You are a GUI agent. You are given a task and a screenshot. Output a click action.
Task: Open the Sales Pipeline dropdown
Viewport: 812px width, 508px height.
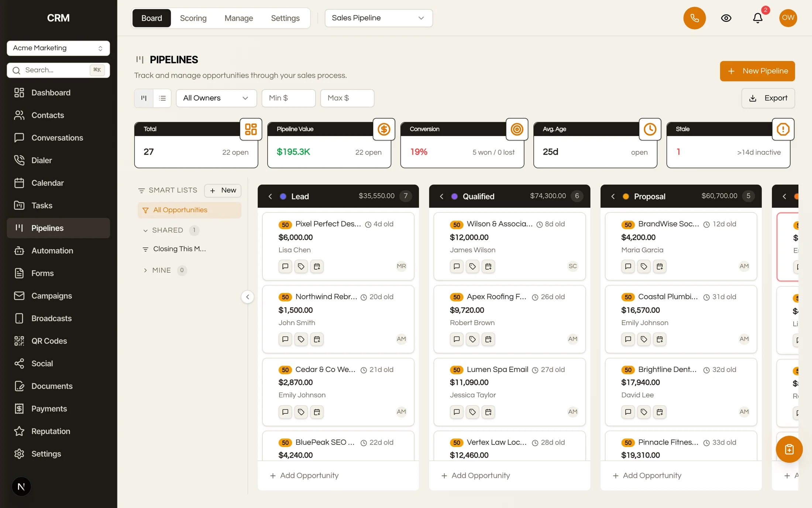pos(379,18)
